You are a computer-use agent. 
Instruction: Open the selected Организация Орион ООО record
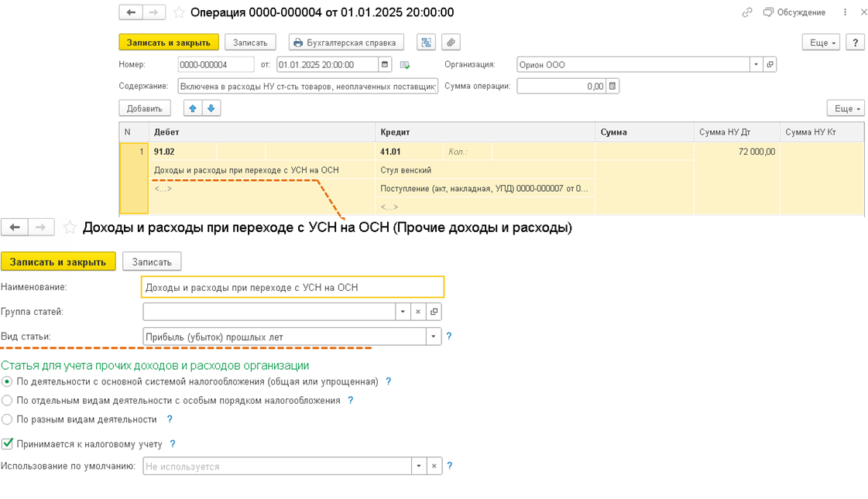[770, 65]
